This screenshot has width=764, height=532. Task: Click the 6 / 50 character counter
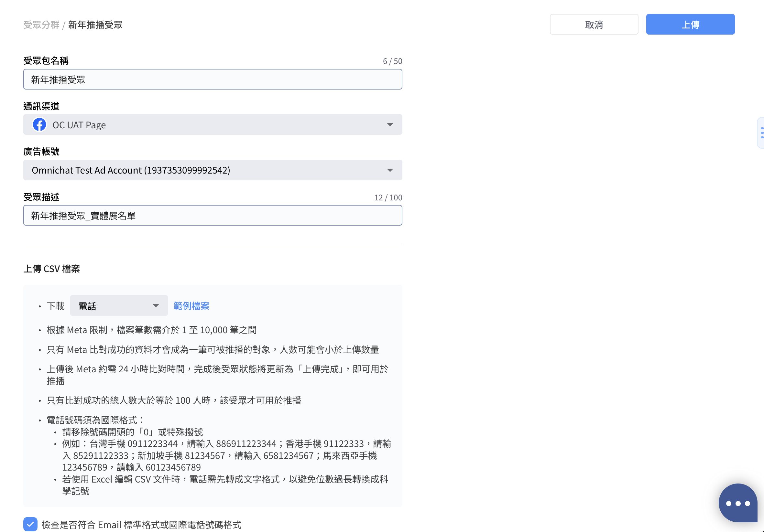click(392, 61)
